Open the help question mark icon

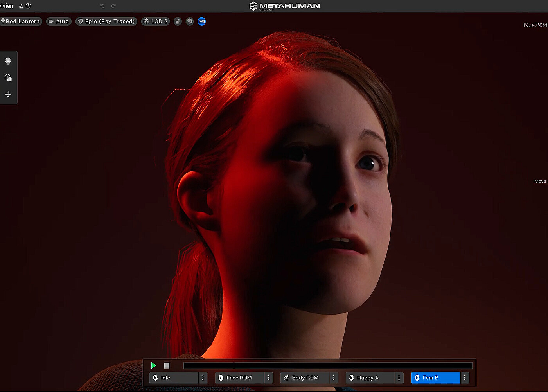tap(28, 6)
